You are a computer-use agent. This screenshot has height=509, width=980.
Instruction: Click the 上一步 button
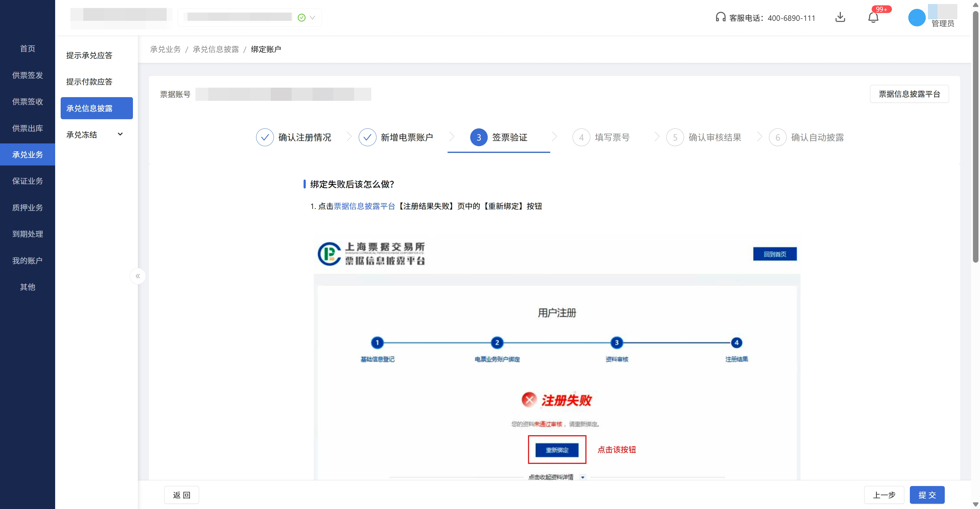(884, 495)
